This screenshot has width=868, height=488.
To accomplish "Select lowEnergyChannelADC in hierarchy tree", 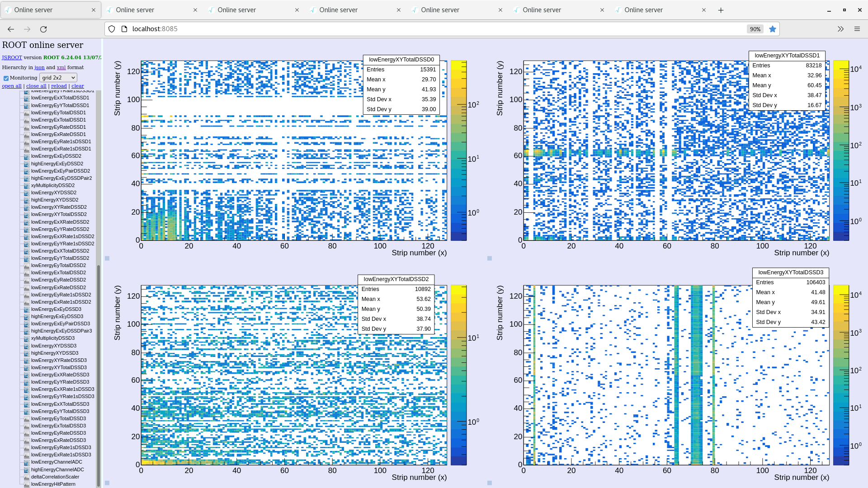I will [x=57, y=462].
